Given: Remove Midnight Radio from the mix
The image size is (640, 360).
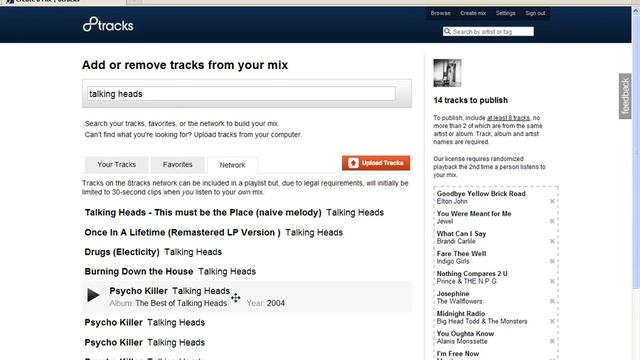Looking at the screenshot, I should 552,321.
